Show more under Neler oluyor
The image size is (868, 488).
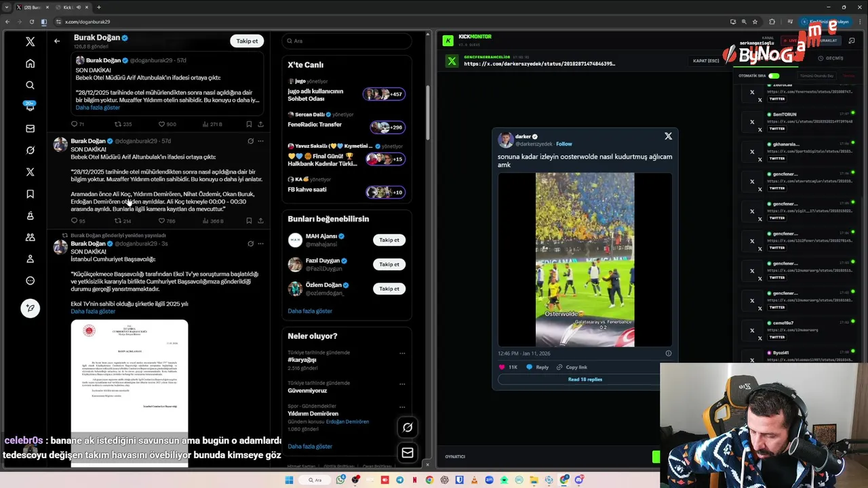point(310,447)
